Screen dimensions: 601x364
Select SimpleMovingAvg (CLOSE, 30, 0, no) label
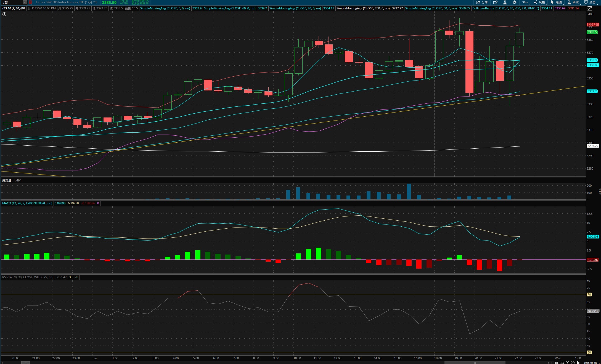point(431,8)
